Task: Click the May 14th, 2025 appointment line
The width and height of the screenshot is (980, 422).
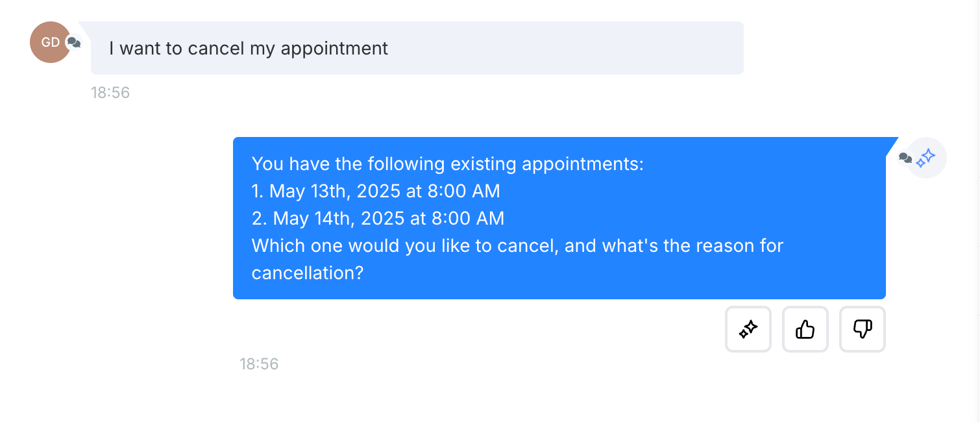Action: coord(378,218)
